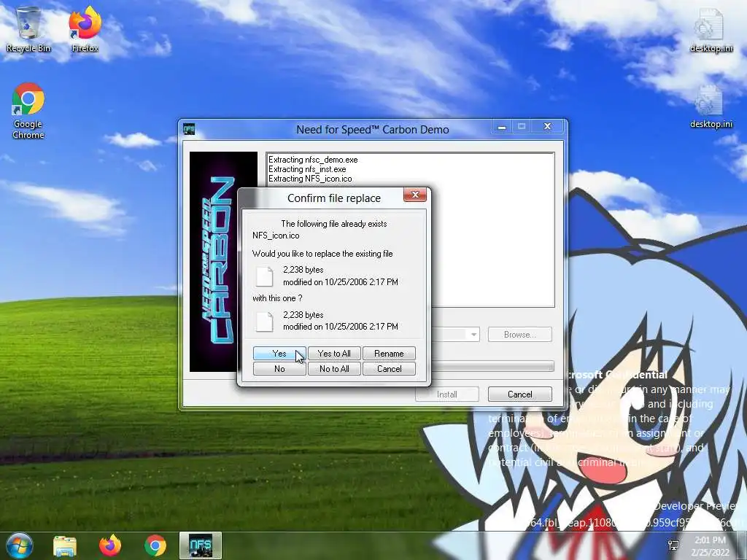Activate the NFS installer taskbar button
The width and height of the screenshot is (747, 560).
pos(201,545)
